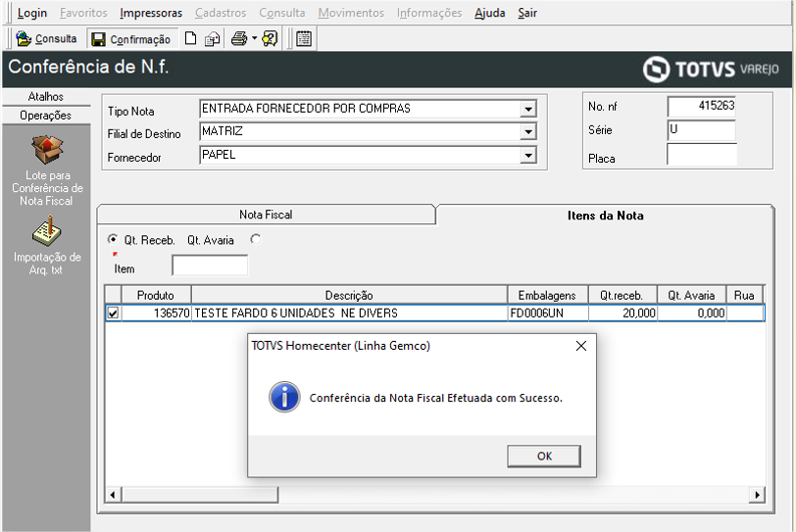Click the No. nf input field
This screenshot has height=532, width=796.
702,106
